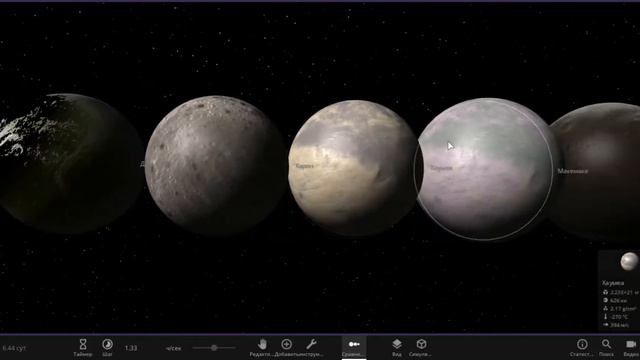Click the mass icon in Haumea info card
The image size is (640, 360).
(x=606, y=292)
